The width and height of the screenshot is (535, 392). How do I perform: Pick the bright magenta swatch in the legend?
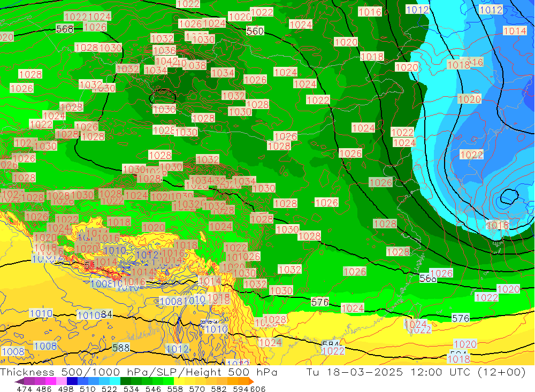click(x=51, y=381)
